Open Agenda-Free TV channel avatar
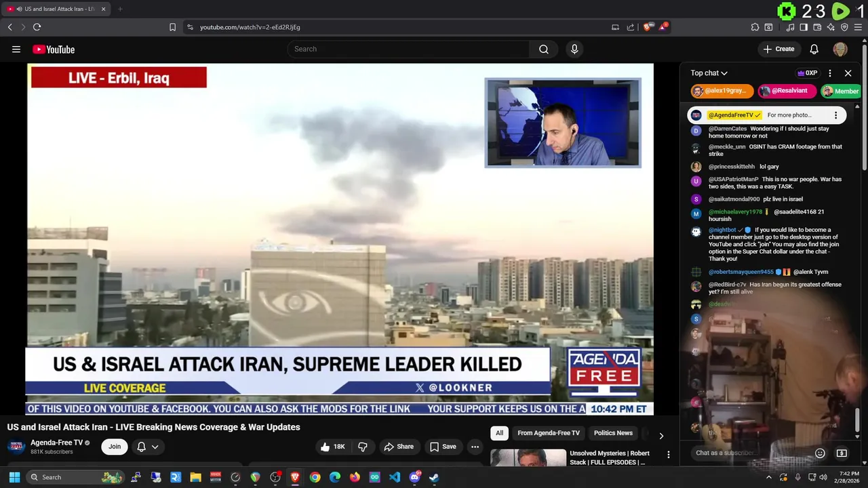Image resolution: width=868 pixels, height=488 pixels. click(x=16, y=447)
